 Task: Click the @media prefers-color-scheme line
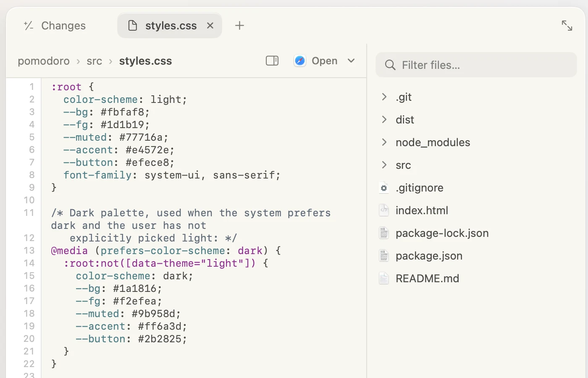click(166, 251)
